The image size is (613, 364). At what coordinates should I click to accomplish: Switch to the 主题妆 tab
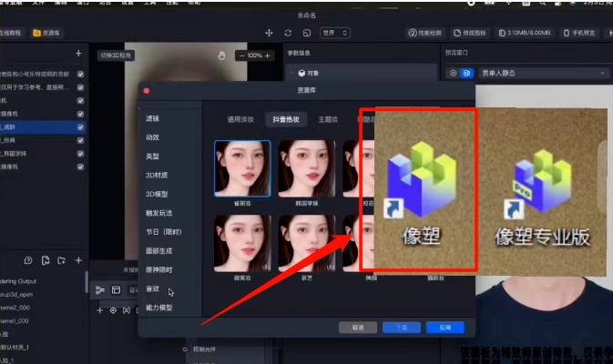(328, 119)
